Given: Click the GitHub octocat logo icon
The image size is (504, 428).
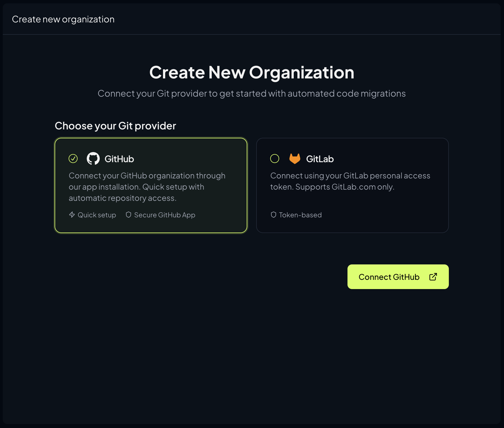Looking at the screenshot, I should pyautogui.click(x=93, y=159).
